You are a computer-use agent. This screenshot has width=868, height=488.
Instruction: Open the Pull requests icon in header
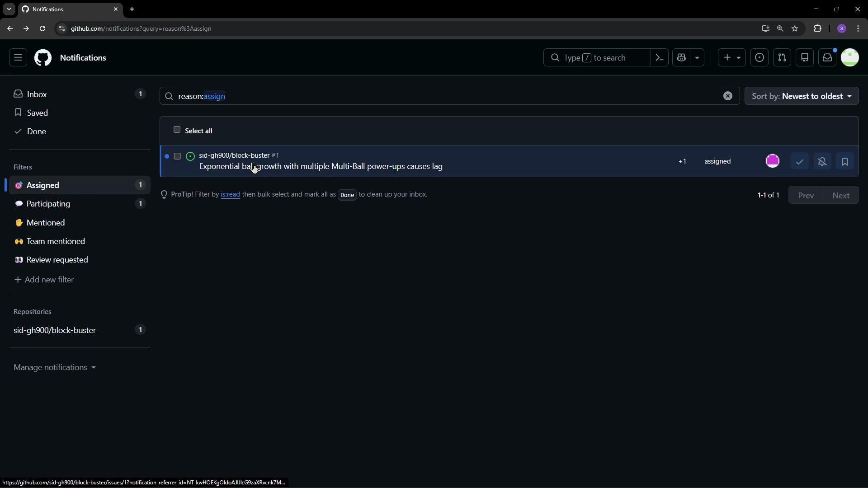pyautogui.click(x=782, y=58)
